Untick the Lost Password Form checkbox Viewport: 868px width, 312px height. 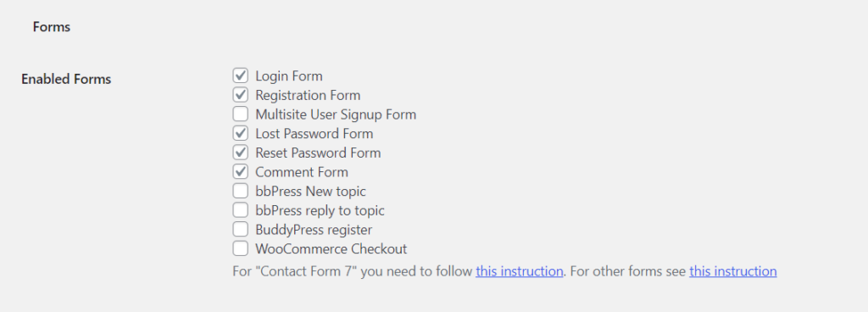coord(240,133)
